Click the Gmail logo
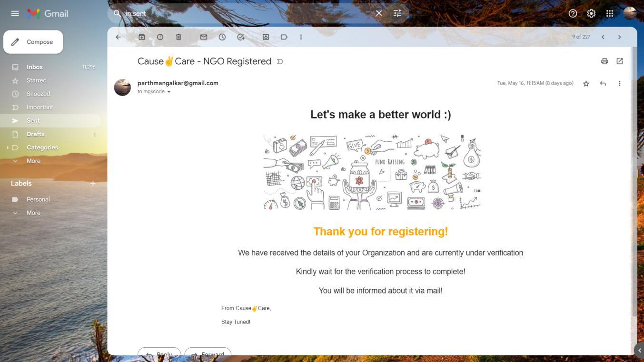The image size is (644, 362). [47, 13]
